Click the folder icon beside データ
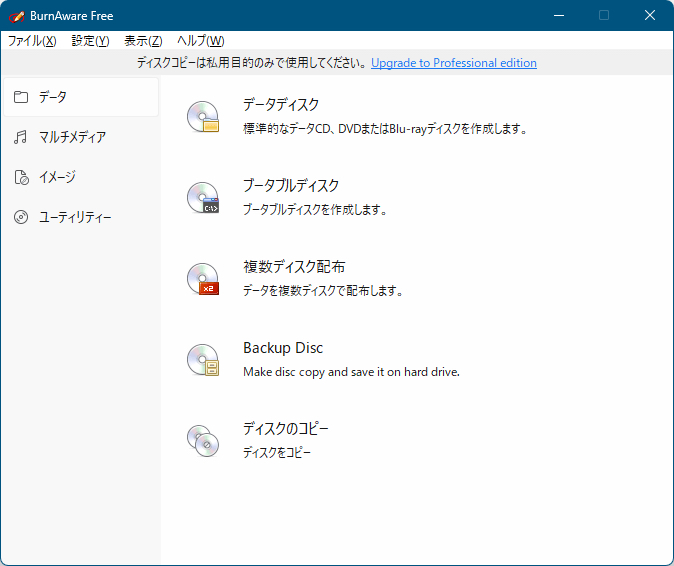This screenshot has height=566, width=674. coord(21,97)
